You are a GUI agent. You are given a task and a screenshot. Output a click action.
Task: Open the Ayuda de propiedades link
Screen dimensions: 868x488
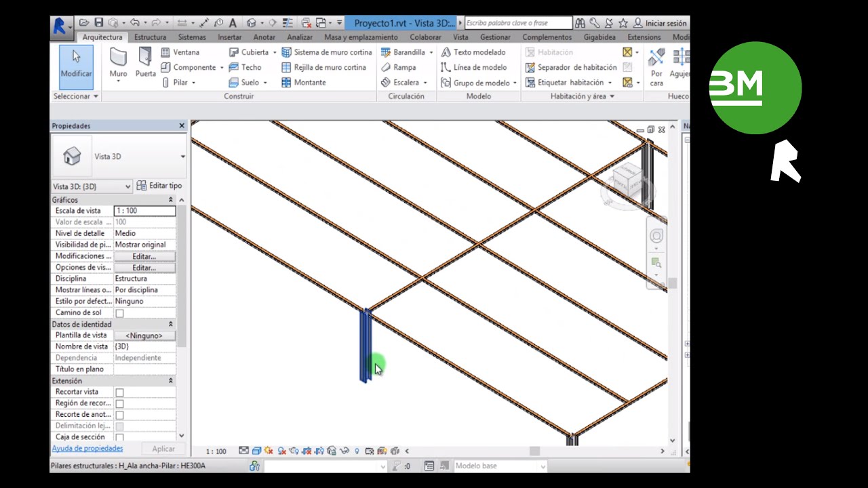pos(87,448)
